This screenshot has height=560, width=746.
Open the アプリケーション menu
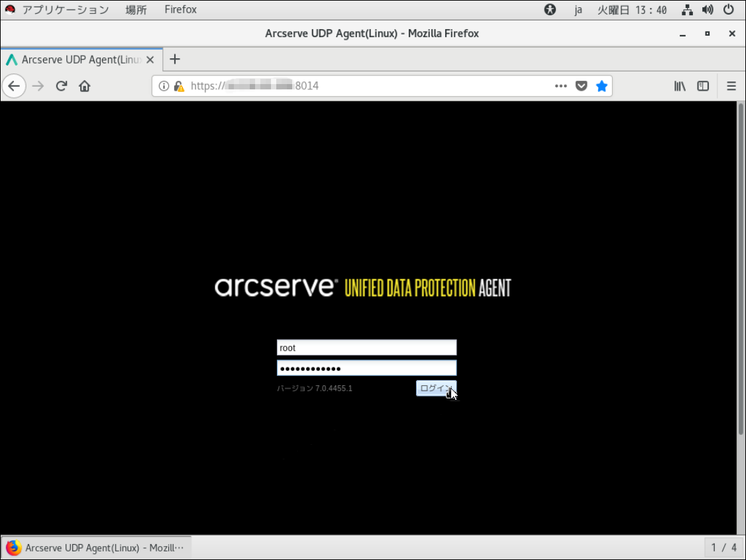click(x=66, y=9)
